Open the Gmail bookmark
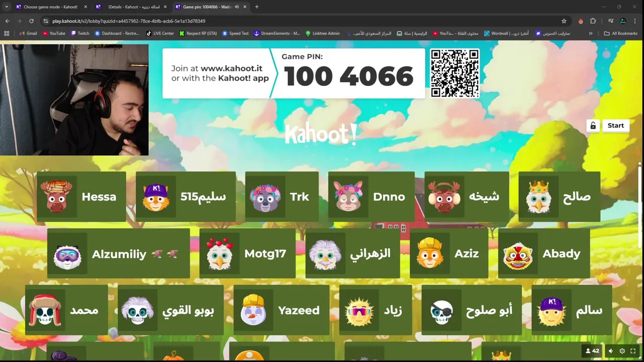644x362 pixels. [x=28, y=33]
